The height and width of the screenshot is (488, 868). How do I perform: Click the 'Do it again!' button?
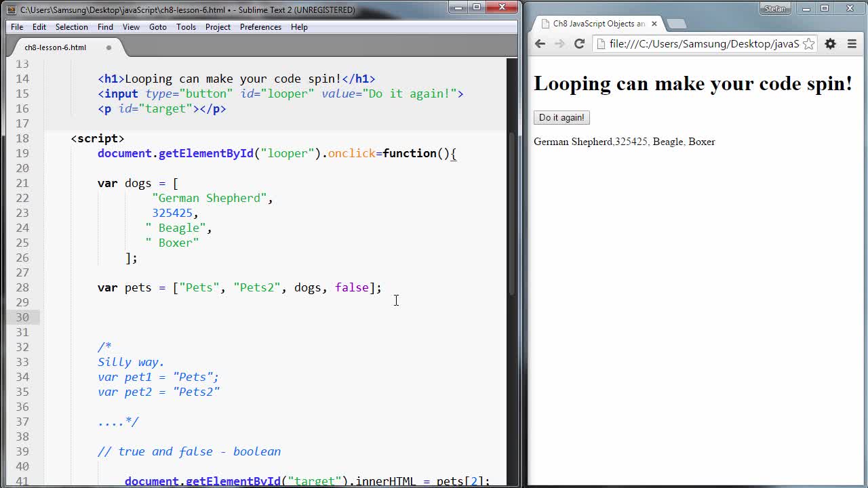(561, 117)
